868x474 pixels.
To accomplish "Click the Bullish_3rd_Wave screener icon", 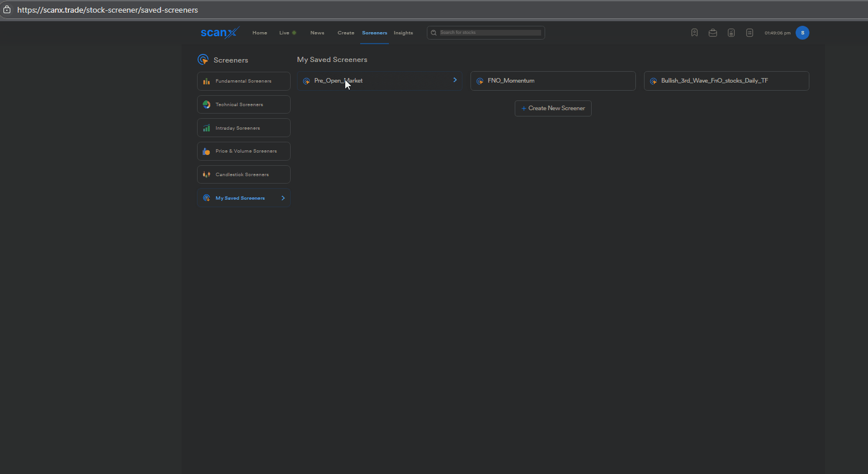I will (x=653, y=81).
